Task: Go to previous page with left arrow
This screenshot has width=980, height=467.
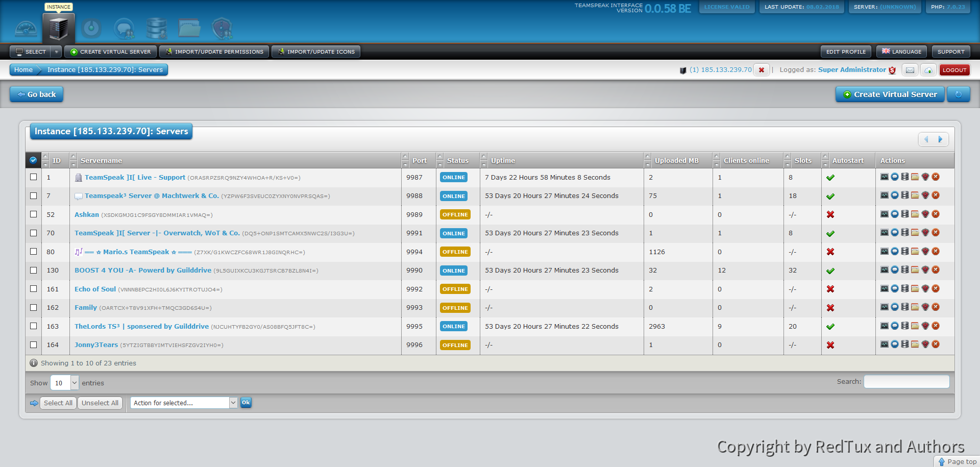Action: coord(926,139)
